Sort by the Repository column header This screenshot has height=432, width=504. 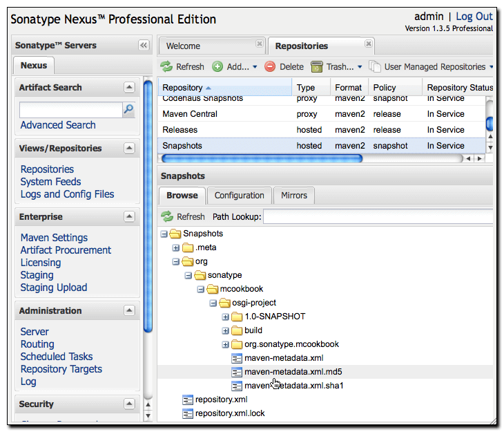[225, 87]
